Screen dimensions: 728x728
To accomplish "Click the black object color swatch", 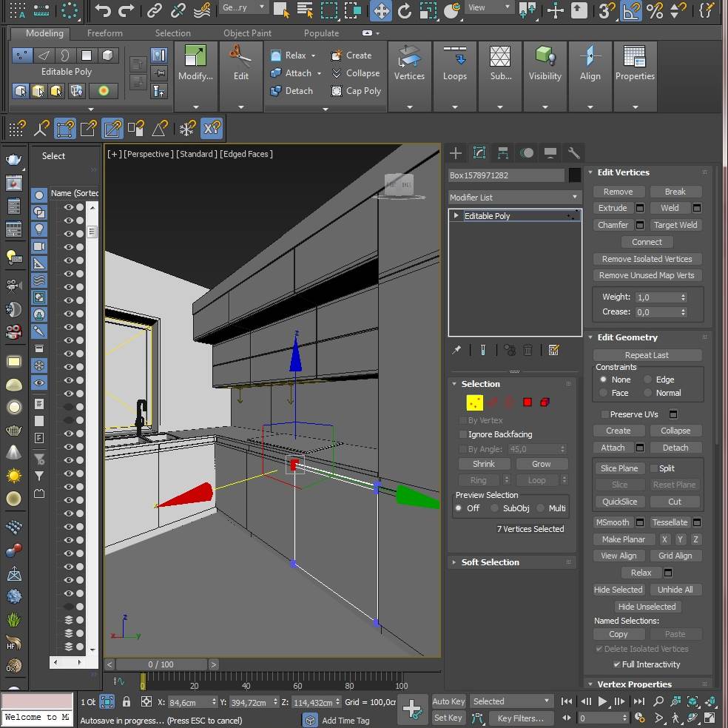I will click(574, 175).
